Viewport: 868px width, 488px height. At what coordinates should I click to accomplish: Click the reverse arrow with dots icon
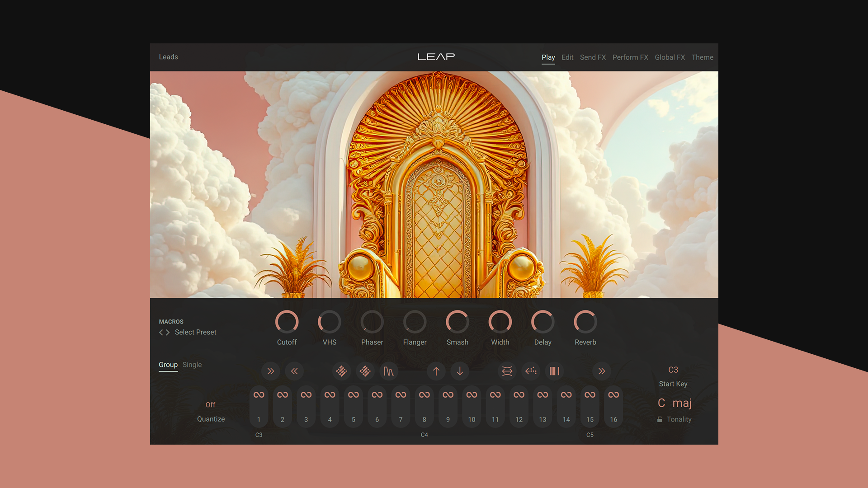531,371
